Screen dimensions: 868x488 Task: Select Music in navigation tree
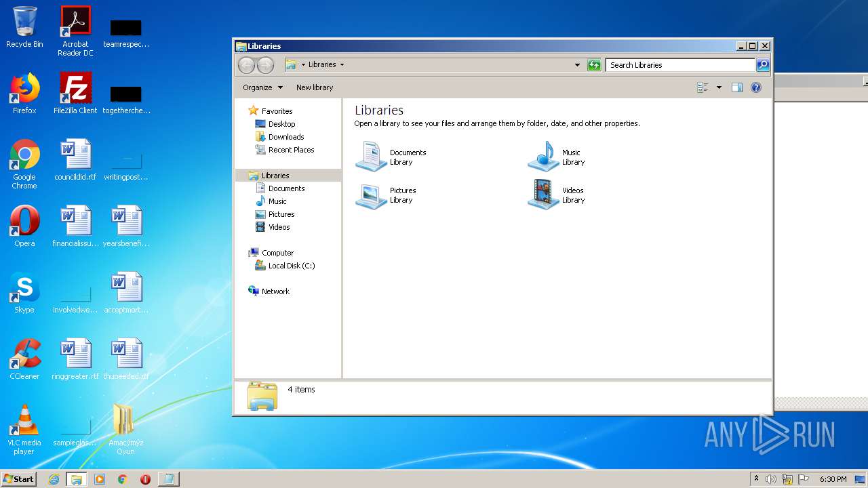[x=271, y=201]
